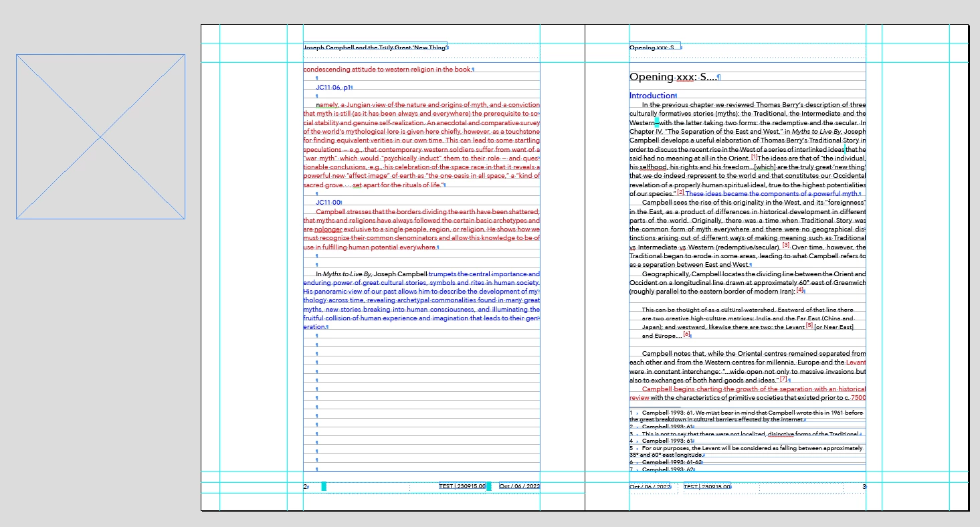This screenshot has height=527, width=980.
Task: Click the paragraph starting 'Campbell notes that, while the Oriental centres'
Action: tap(747, 366)
